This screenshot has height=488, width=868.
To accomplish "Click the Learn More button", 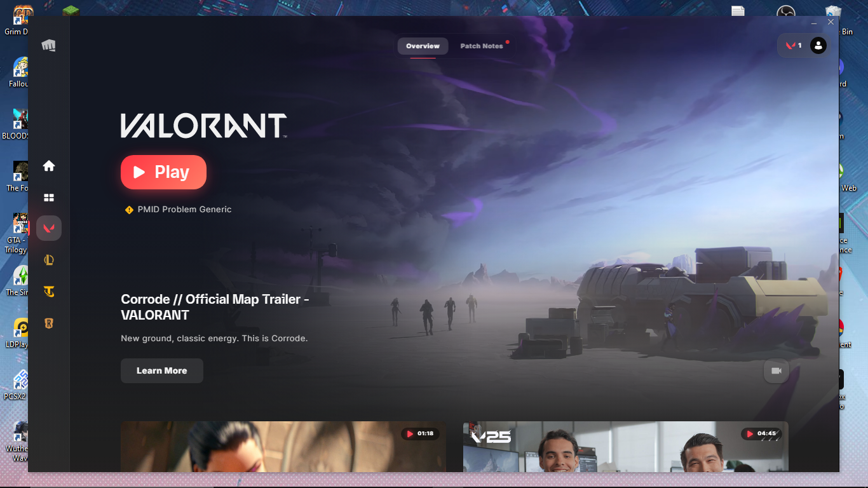I will (162, 370).
